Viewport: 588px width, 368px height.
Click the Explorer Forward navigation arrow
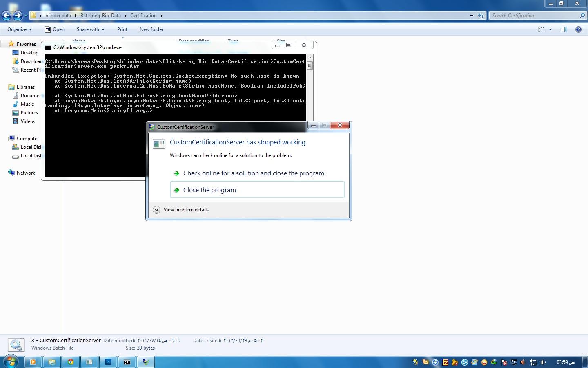(x=18, y=16)
